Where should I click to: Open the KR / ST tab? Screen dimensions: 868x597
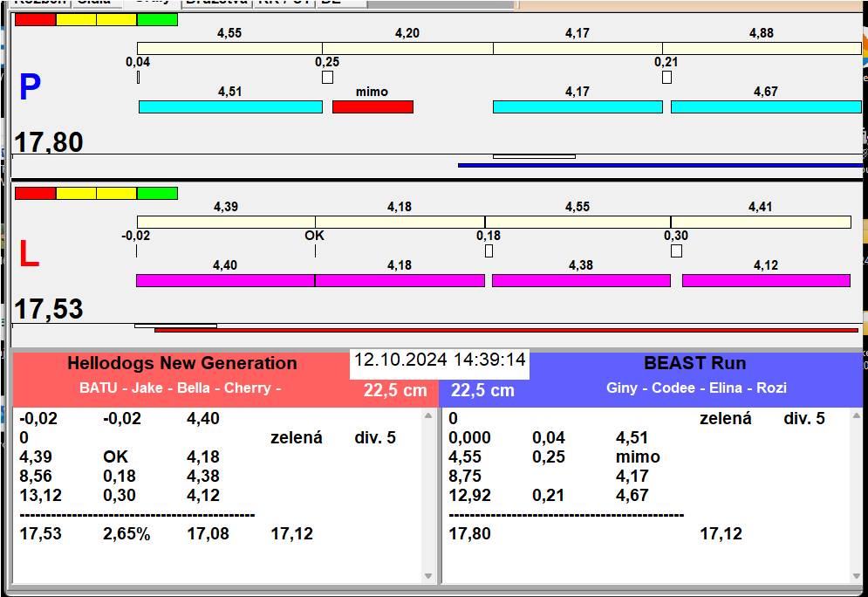[283, 3]
